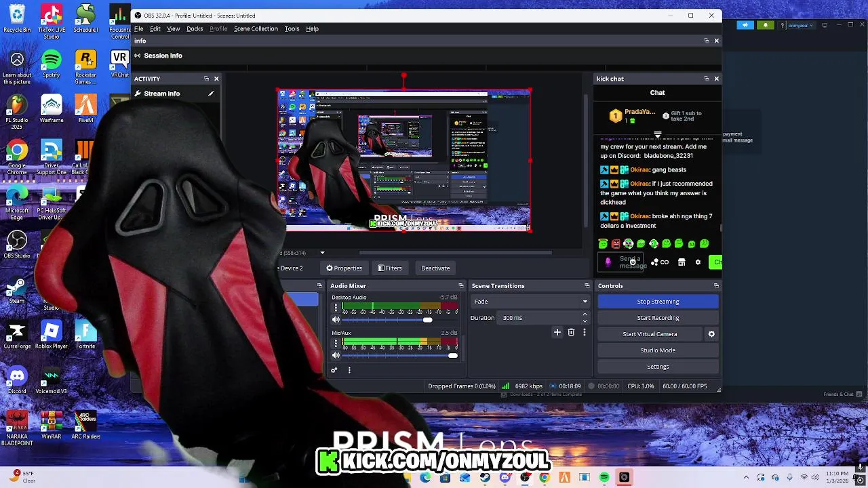The height and width of the screenshot is (488, 868).
Task: Float the Activity dock panel
Action: pyautogui.click(x=207, y=79)
